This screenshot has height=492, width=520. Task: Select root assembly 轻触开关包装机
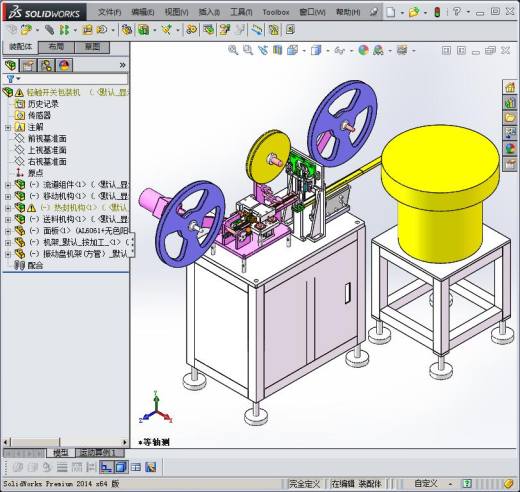[x=53, y=92]
